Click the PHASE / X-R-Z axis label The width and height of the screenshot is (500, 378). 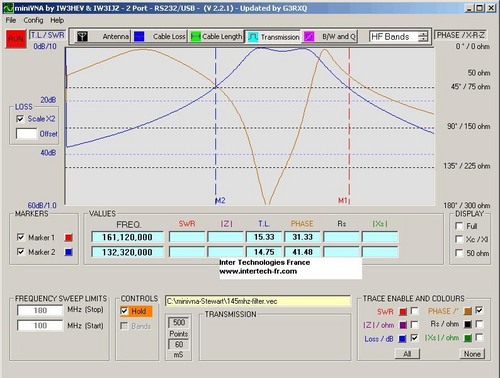coord(461,35)
